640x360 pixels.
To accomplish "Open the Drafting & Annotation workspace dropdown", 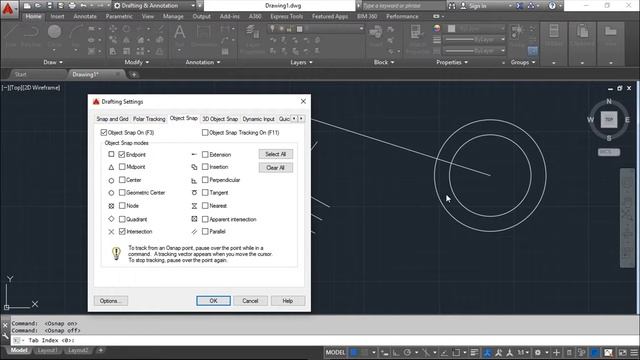I will click(155, 6).
